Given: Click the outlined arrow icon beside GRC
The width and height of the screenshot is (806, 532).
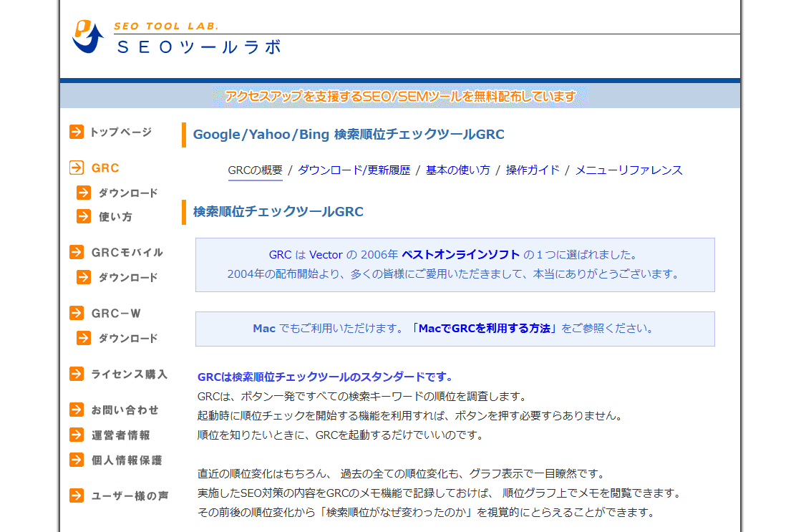Looking at the screenshot, I should click(77, 168).
